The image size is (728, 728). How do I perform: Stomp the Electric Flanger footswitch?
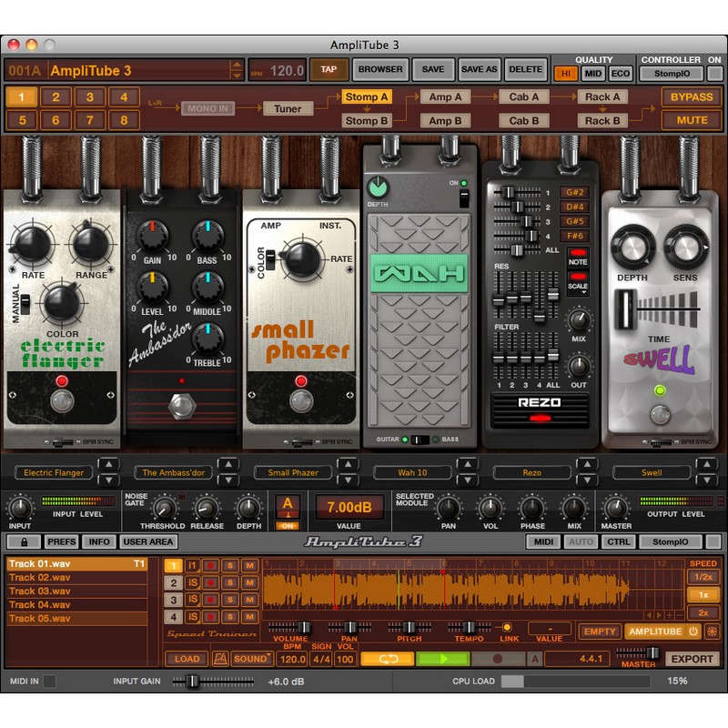coord(62,401)
